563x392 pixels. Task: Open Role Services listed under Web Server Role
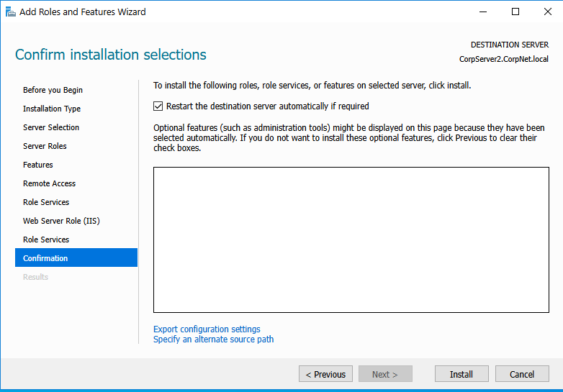tap(46, 240)
